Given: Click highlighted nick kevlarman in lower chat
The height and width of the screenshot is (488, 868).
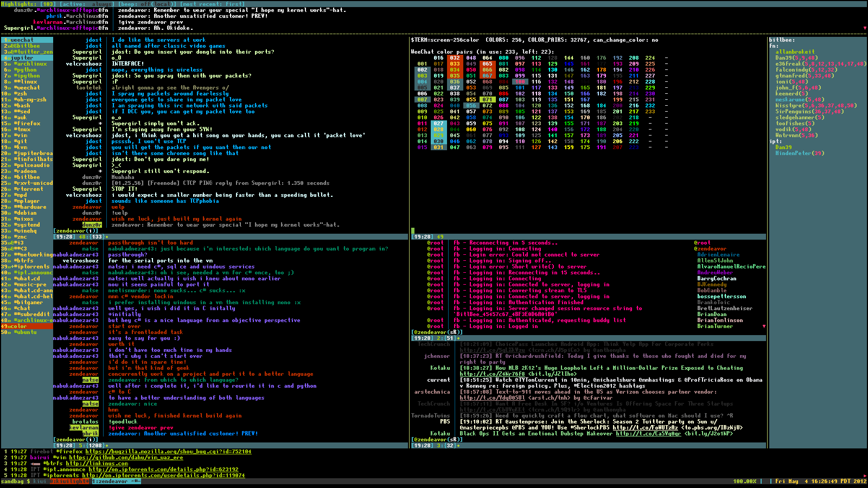Looking at the screenshot, I should (84, 428).
